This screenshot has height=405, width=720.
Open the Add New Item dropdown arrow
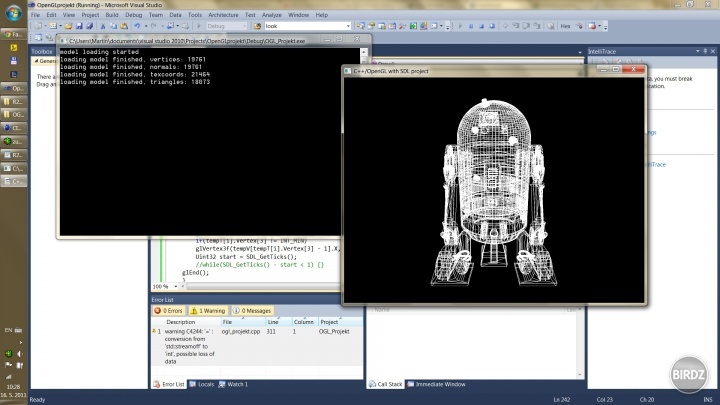pos(60,26)
